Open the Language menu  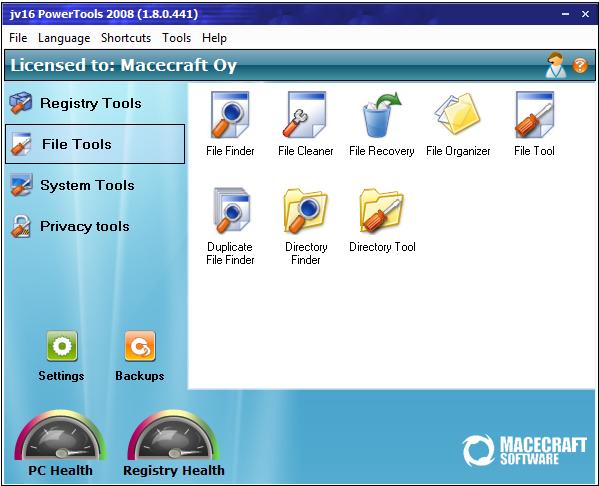coord(64,38)
